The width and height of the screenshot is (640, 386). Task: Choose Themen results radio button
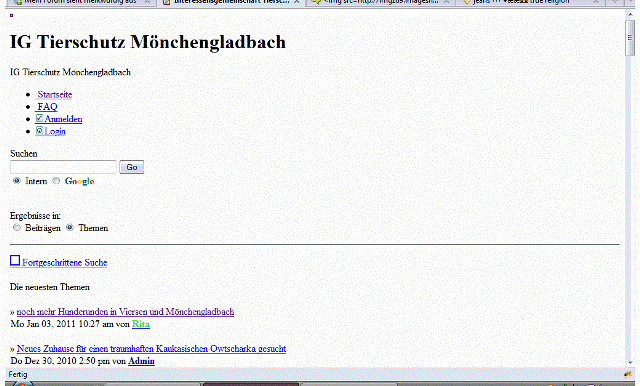coord(70,227)
